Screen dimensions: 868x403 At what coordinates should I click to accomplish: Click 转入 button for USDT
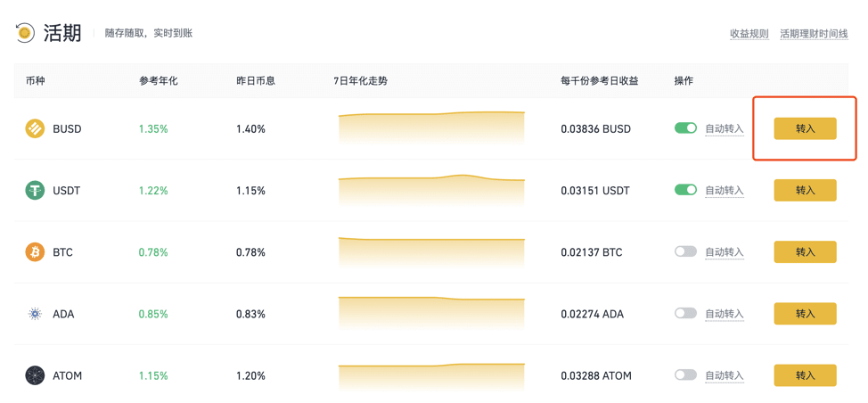point(805,191)
